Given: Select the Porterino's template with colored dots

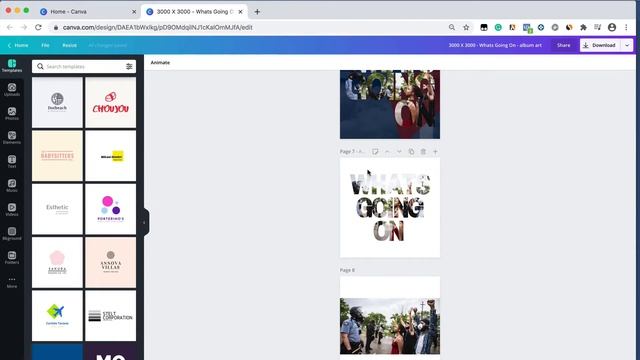Looking at the screenshot, I should [111, 209].
